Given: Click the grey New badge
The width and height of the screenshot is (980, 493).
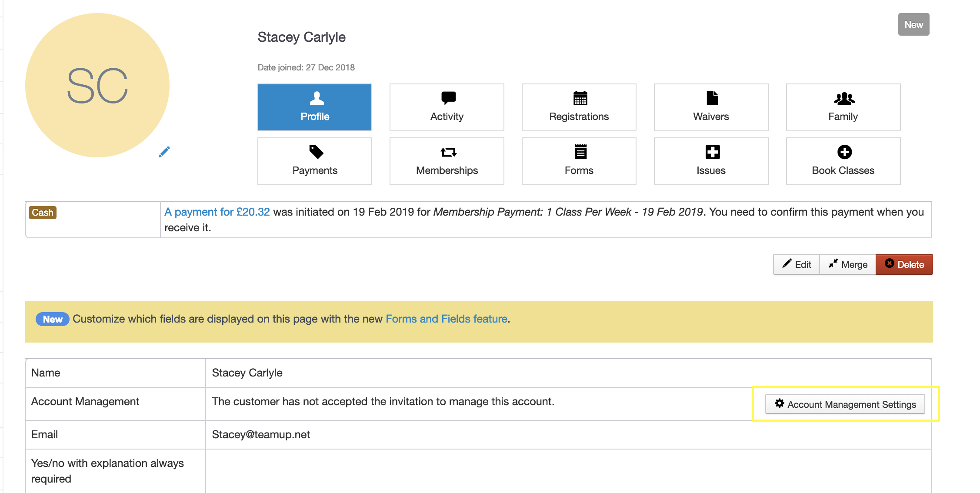Looking at the screenshot, I should pyautogui.click(x=913, y=25).
